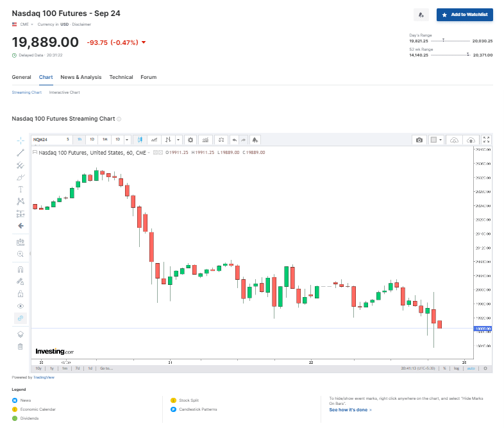Viewport: 504px width, 428px height.
Task: Click the redo arrow in chart toolbar
Action: pos(244,140)
